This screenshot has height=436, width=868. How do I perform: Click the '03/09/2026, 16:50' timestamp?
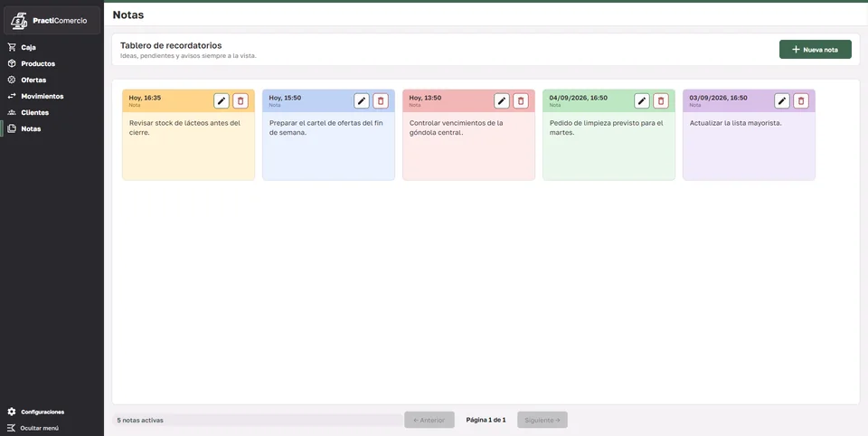(x=718, y=98)
